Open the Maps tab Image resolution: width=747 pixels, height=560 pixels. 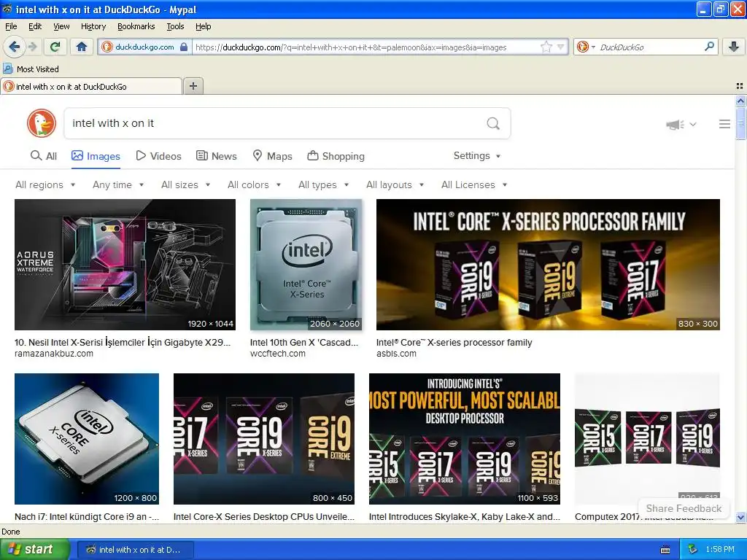pyautogui.click(x=272, y=156)
